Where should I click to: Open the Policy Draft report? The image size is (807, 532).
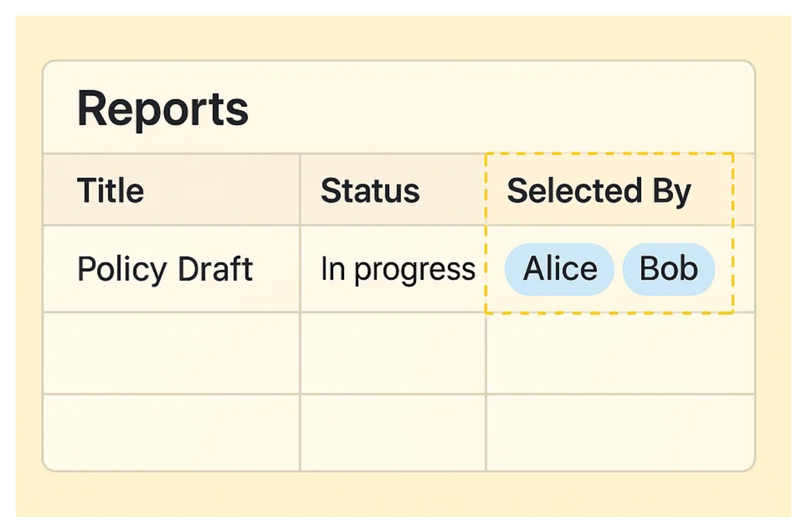(164, 269)
